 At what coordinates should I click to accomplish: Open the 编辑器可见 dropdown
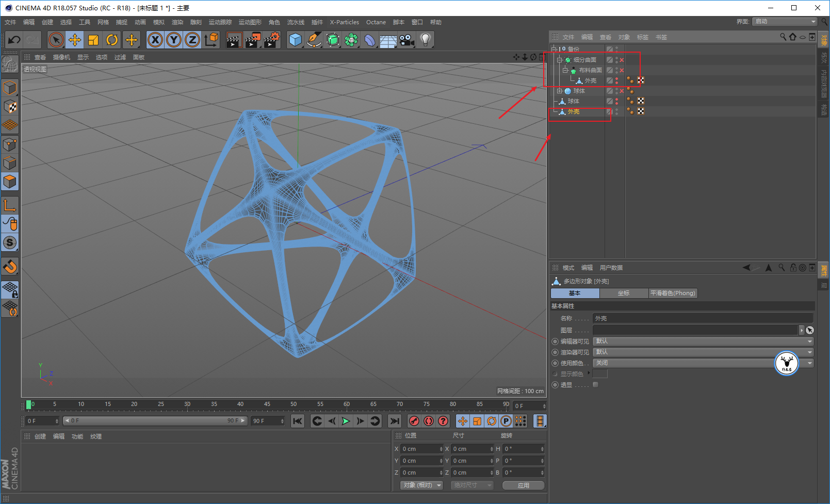pyautogui.click(x=704, y=341)
